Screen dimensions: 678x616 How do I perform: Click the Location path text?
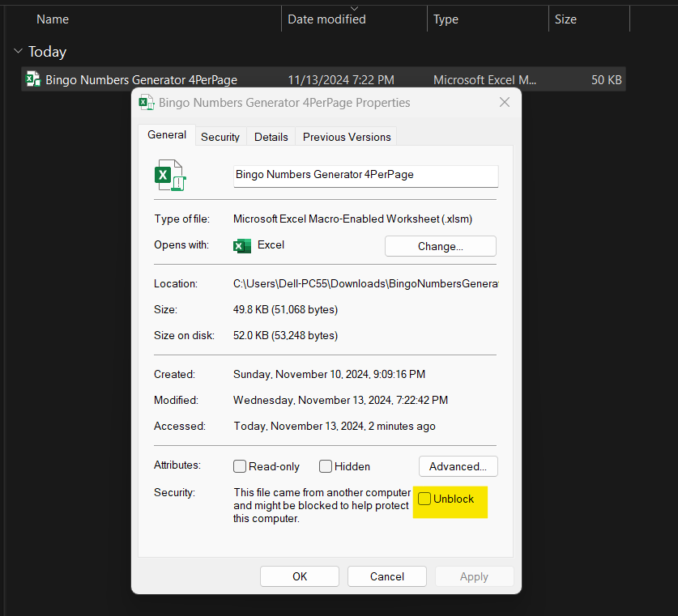(x=366, y=283)
